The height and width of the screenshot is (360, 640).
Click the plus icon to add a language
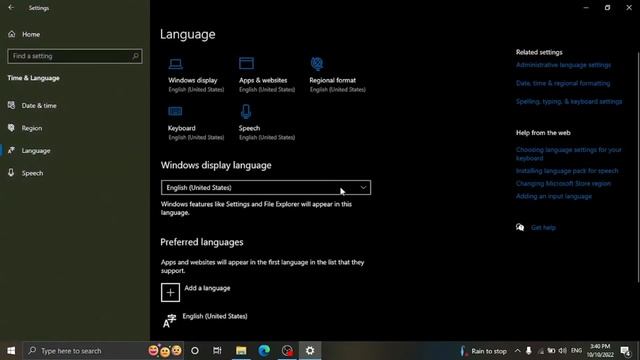pos(170,292)
